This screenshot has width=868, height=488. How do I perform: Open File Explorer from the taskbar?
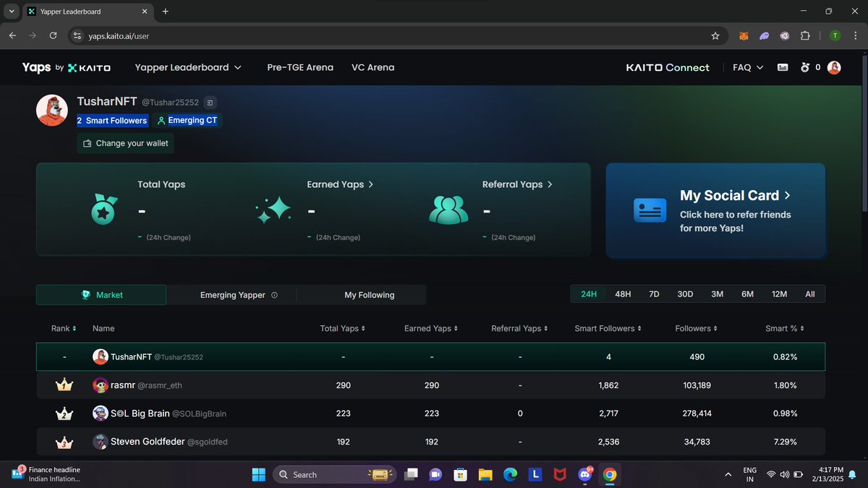pyautogui.click(x=485, y=474)
